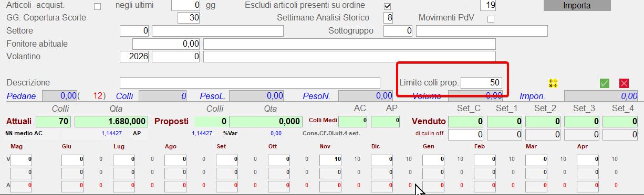Click the Settore description field
Screen dimensions: 644x195
[x=217, y=31]
